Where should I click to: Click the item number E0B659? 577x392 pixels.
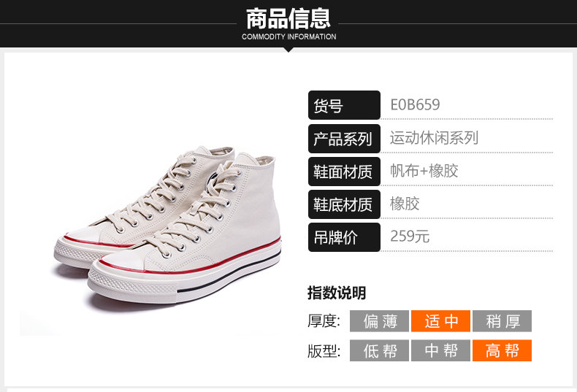point(415,105)
